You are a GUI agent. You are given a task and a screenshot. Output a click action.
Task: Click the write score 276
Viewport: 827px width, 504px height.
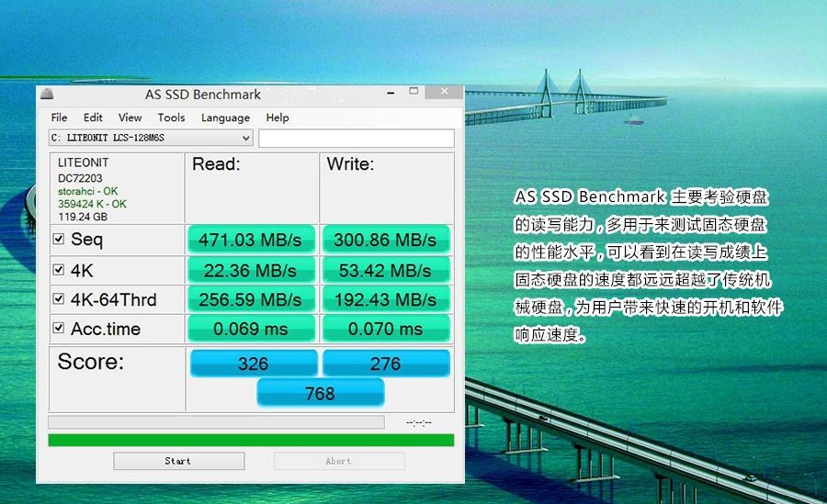pyautogui.click(x=386, y=364)
